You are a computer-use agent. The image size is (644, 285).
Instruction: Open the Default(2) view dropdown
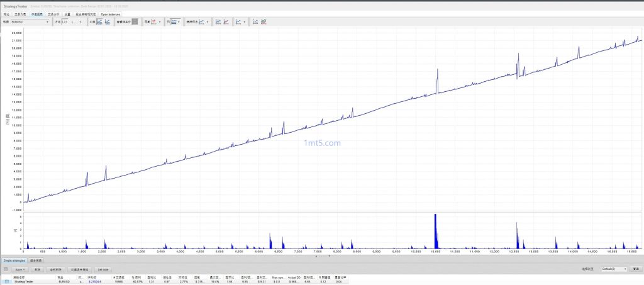click(x=614, y=269)
